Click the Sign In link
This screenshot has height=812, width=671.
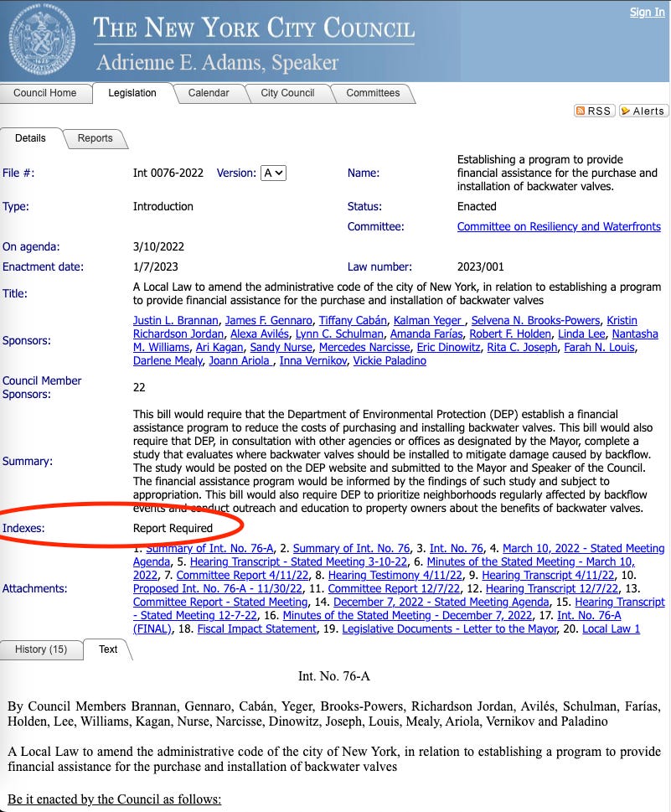(x=647, y=12)
